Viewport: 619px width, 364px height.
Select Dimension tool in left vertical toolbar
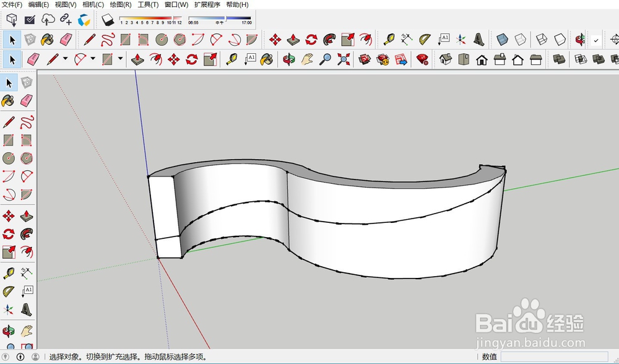(27, 274)
